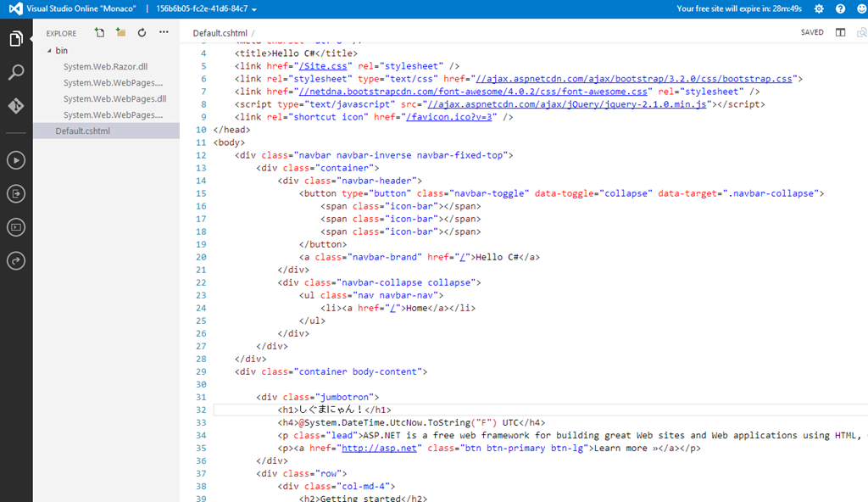
Task: Click the New Folder icon in Explore
Action: click(120, 33)
